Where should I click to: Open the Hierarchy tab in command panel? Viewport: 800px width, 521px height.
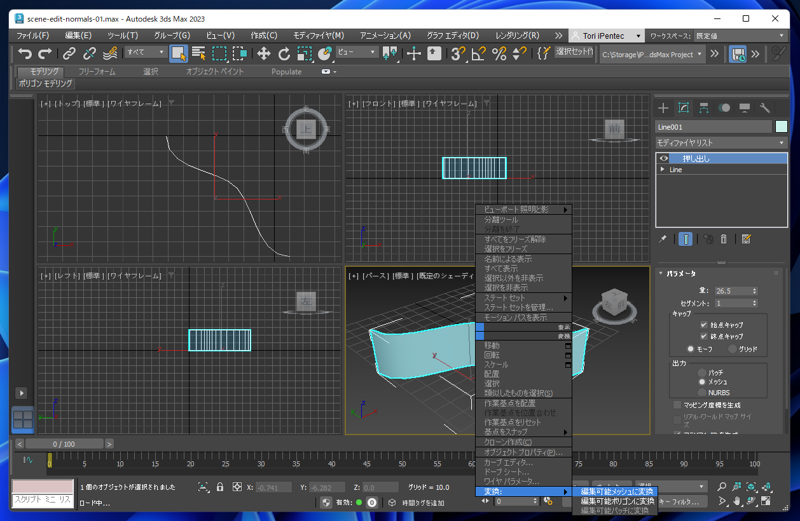click(x=704, y=108)
